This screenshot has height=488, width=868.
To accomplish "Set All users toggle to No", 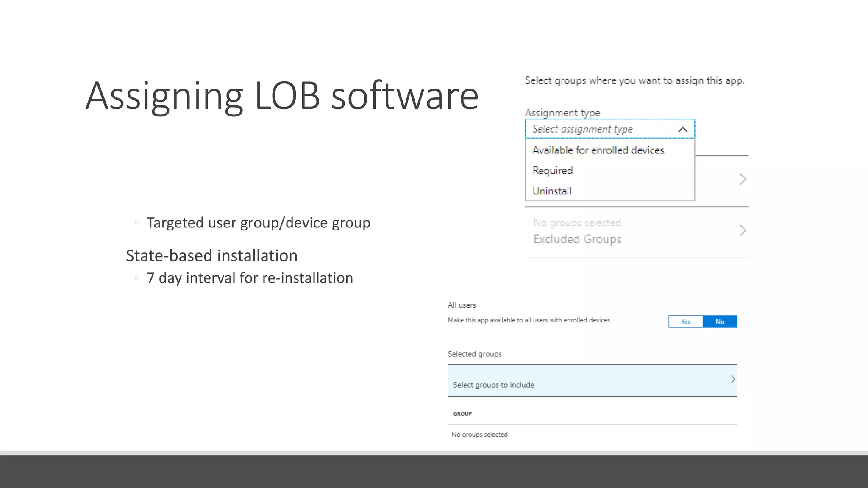I will (x=720, y=322).
